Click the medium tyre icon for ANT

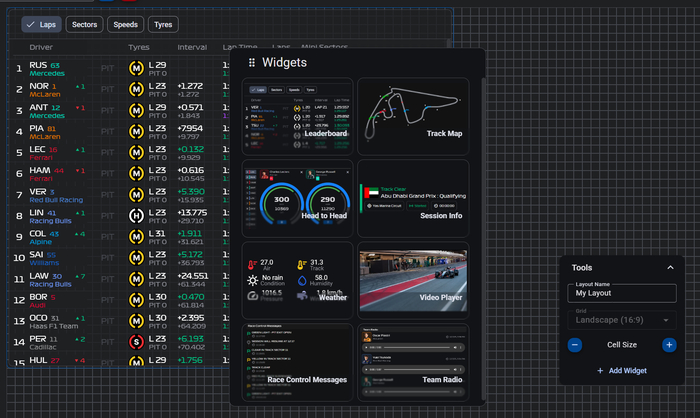pyautogui.click(x=136, y=111)
